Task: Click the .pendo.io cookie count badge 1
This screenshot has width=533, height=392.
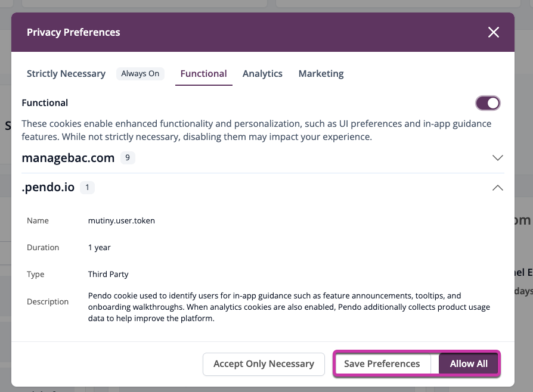Action: (87, 188)
